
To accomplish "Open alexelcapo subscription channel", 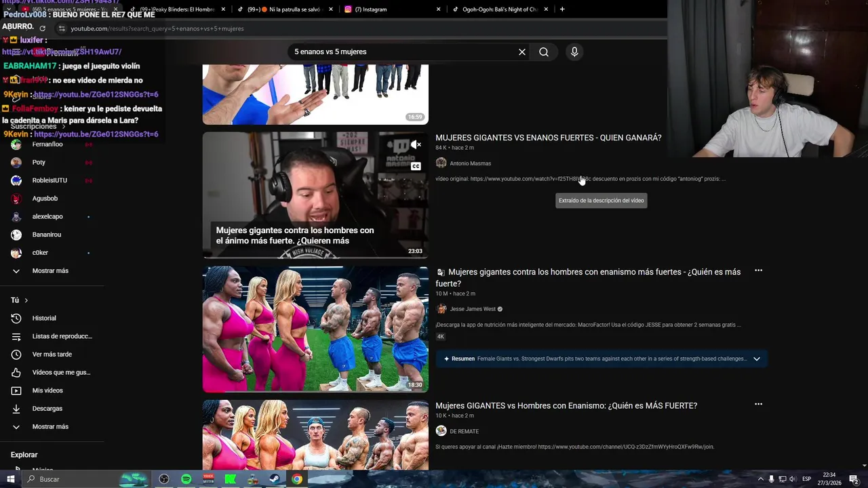I will (47, 216).
